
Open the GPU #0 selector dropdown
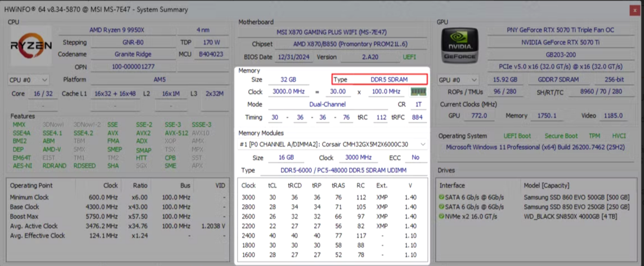458,80
